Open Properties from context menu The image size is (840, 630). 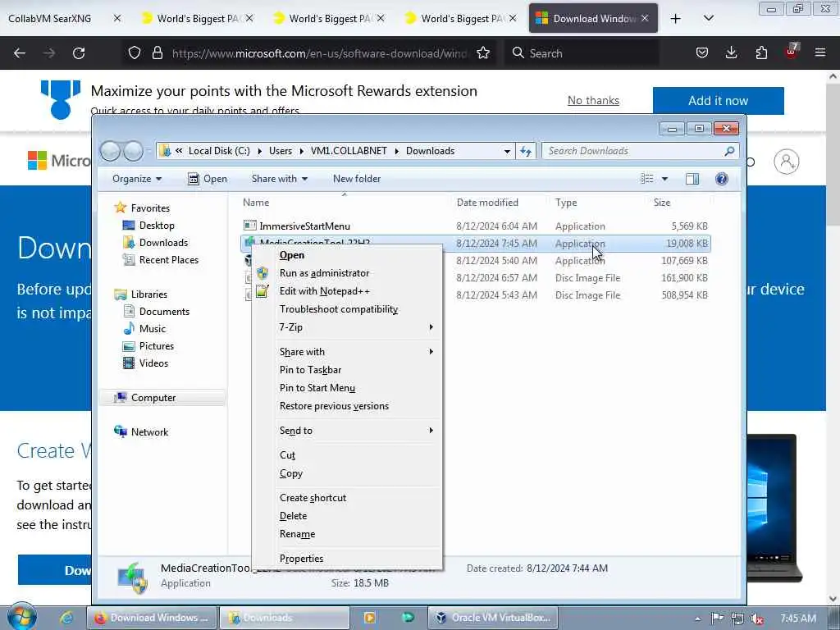tap(346, 558)
